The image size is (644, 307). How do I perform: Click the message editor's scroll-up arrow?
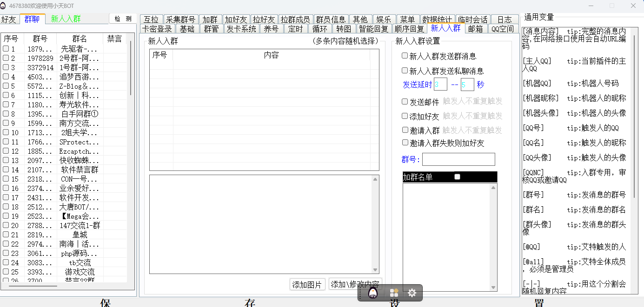click(375, 179)
